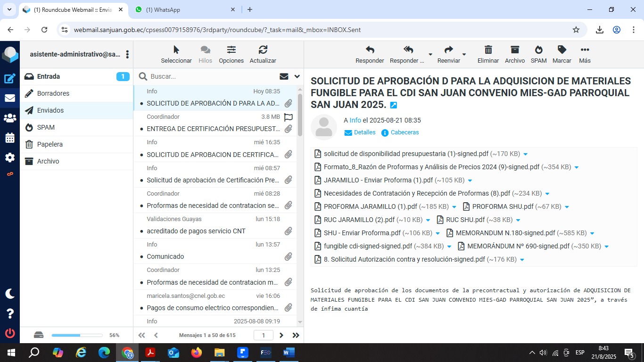Image resolution: width=644 pixels, height=362 pixels.
Task: Toggle flag on ENTREGA DE CERTIFICACIÓN message
Action: pyautogui.click(x=289, y=117)
